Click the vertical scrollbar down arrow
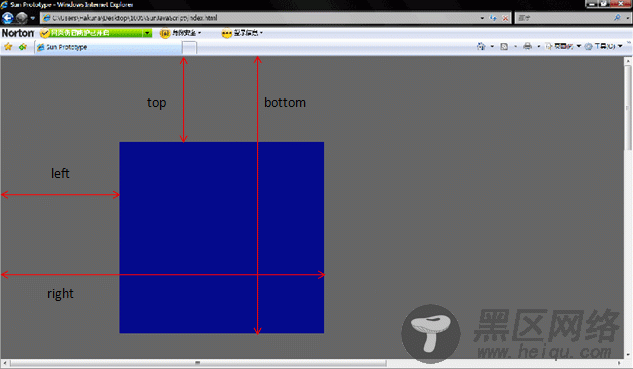 (628, 355)
